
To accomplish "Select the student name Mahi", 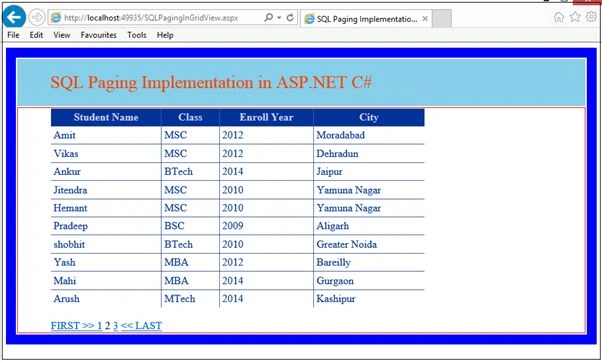I will pyautogui.click(x=64, y=281).
